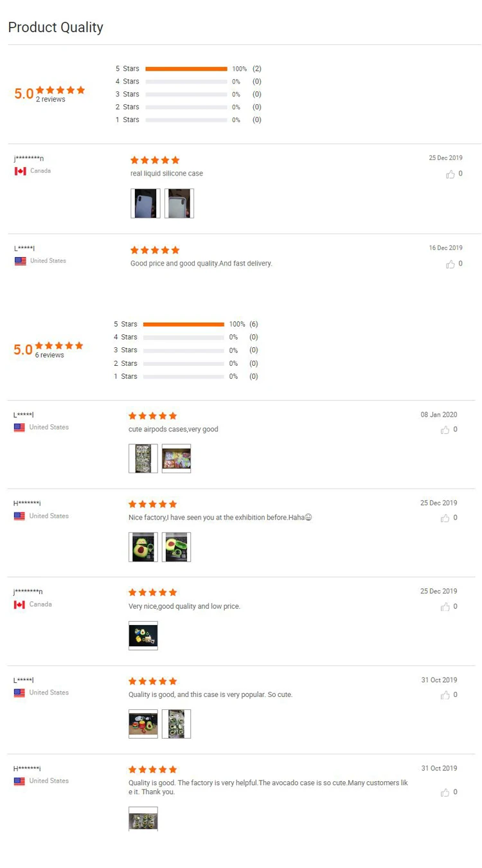Thumbs-up the 'Nice factory' exhibition review
Viewport: 482px width, 868px height.
coord(445,518)
